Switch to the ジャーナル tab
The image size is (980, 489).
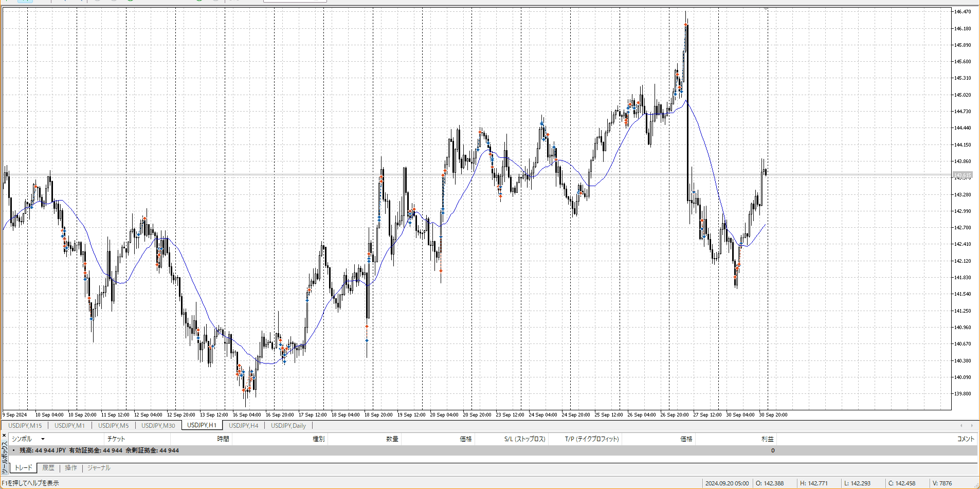[99, 468]
